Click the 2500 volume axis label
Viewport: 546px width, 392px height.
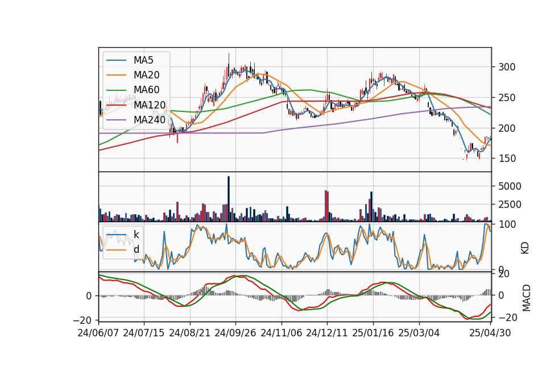pos(510,205)
